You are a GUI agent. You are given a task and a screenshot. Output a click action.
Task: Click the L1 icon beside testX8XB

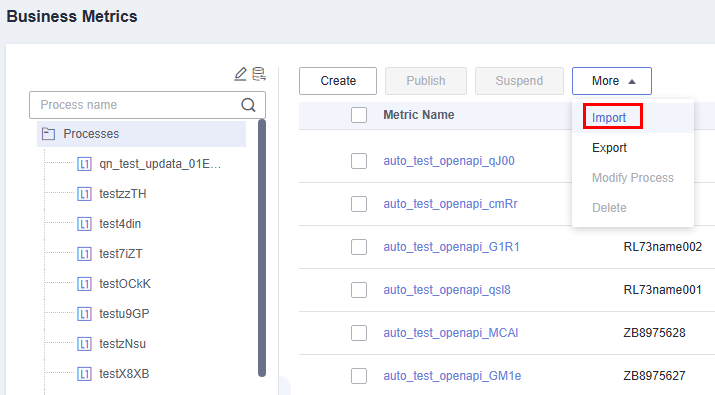(84, 374)
